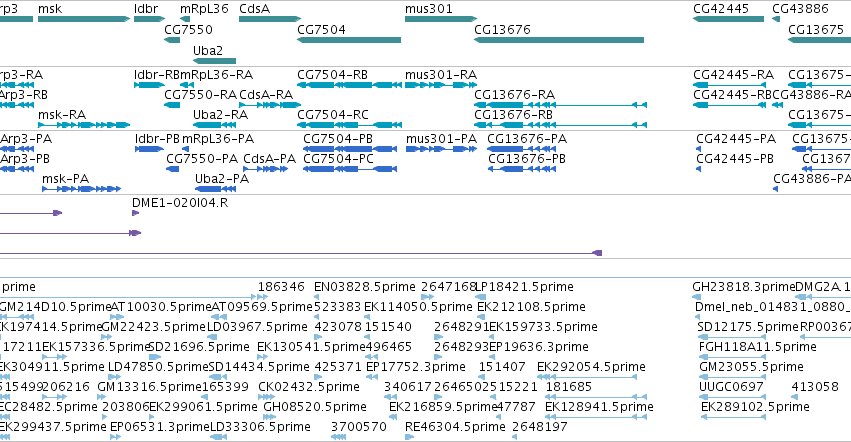Select protein mRpL36-PA

click(x=186, y=149)
